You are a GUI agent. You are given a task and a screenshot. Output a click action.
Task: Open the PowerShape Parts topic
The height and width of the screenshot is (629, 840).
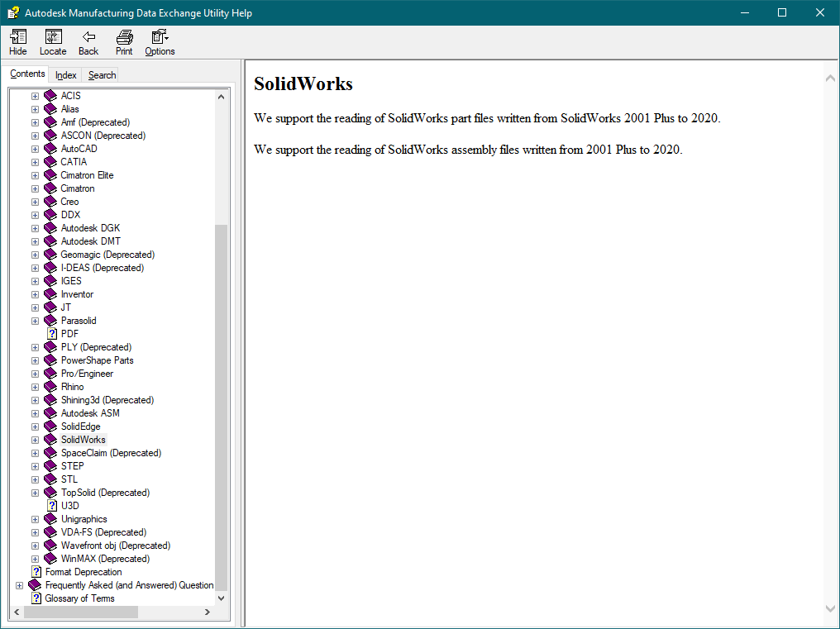[97, 360]
